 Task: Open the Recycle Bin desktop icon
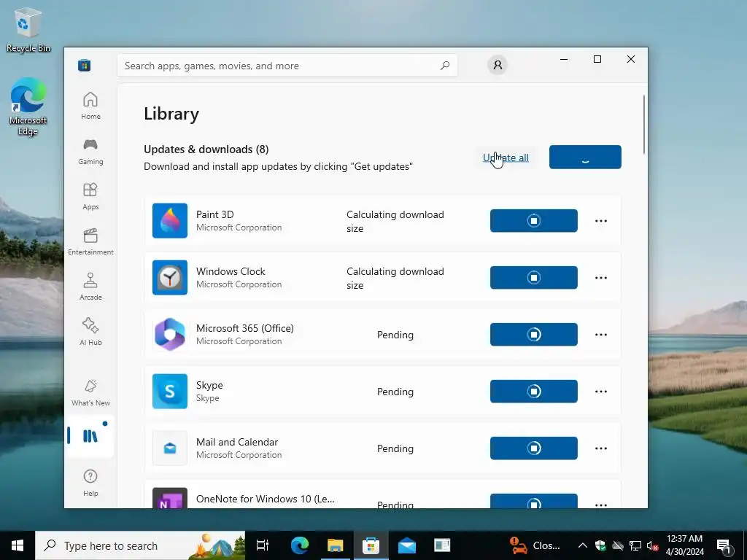28,29
